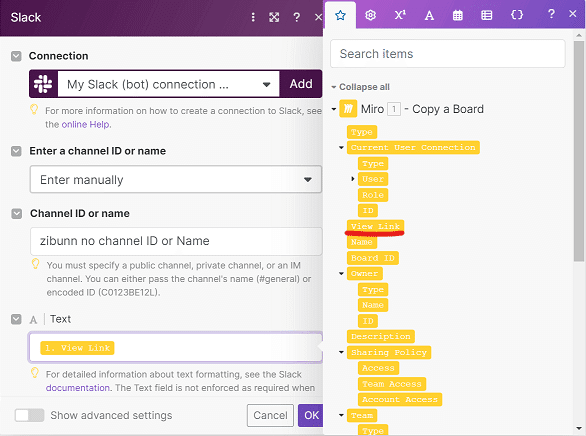
Task: Click the Slack logo icon in connection field
Action: (43, 84)
